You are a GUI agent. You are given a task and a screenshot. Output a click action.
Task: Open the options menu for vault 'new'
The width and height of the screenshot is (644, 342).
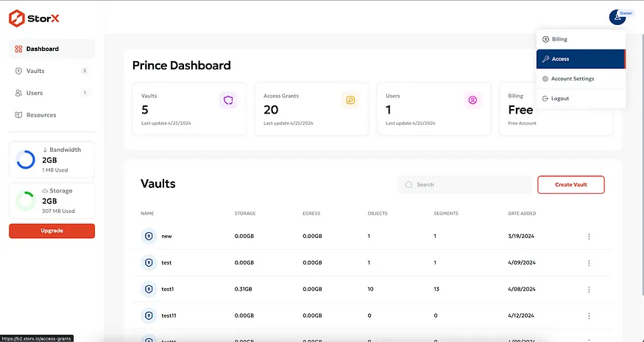589,236
